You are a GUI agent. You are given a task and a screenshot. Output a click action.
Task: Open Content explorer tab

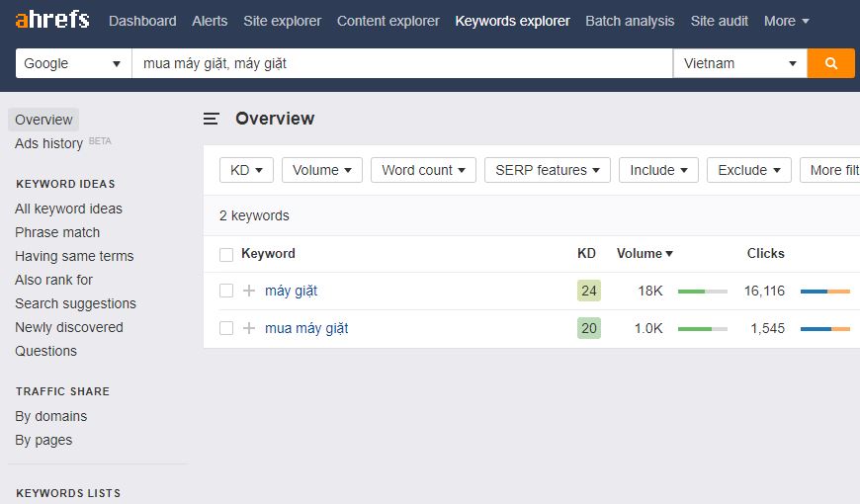(x=387, y=21)
